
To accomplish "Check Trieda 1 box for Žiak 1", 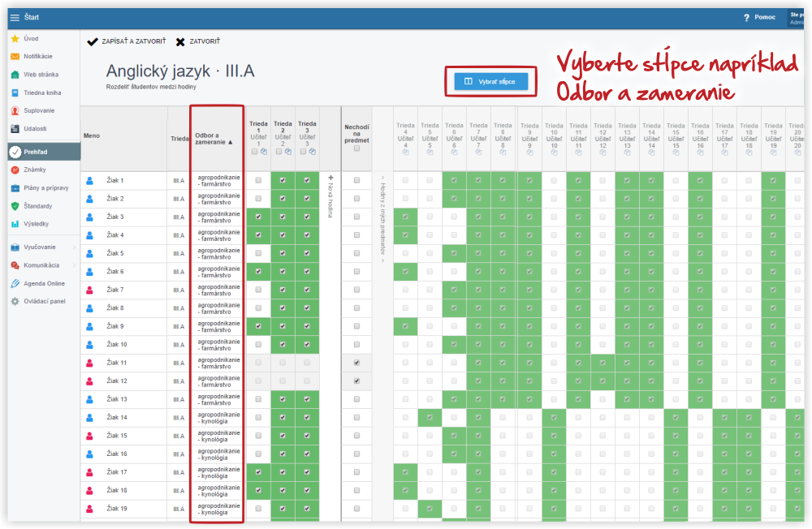I will pos(258,181).
